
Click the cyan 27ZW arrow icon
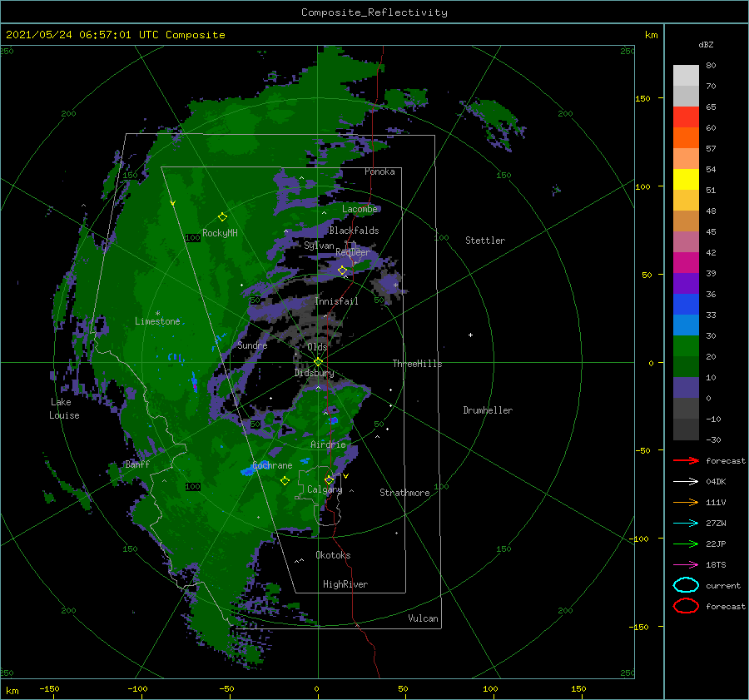[x=686, y=524]
